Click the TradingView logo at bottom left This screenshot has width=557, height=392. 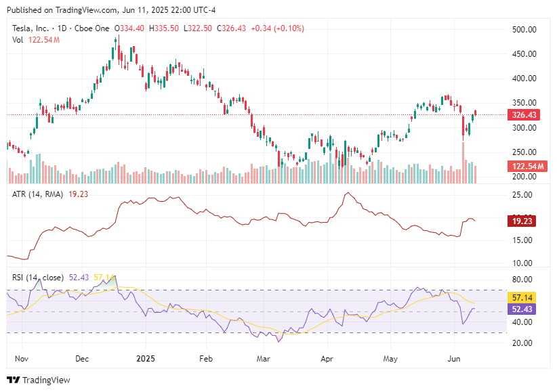point(39,380)
